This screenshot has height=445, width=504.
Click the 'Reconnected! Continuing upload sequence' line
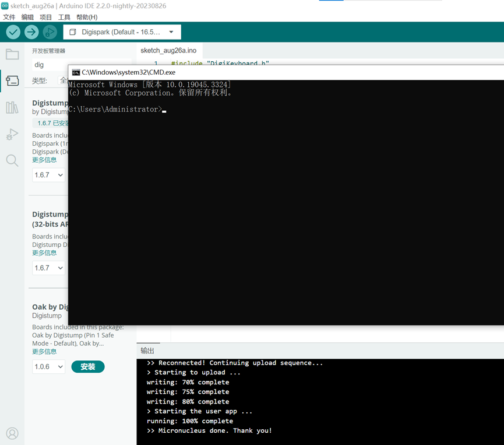(235, 363)
